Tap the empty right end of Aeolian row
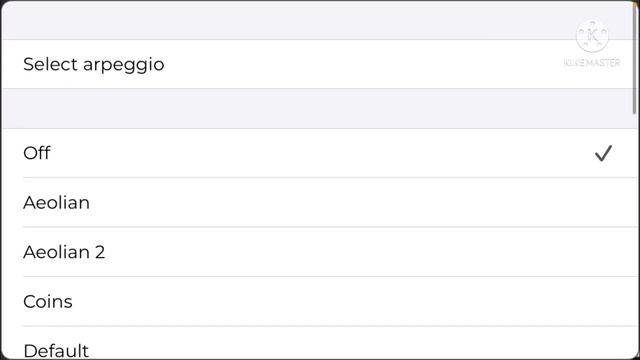The width and height of the screenshot is (640, 360). click(571, 202)
